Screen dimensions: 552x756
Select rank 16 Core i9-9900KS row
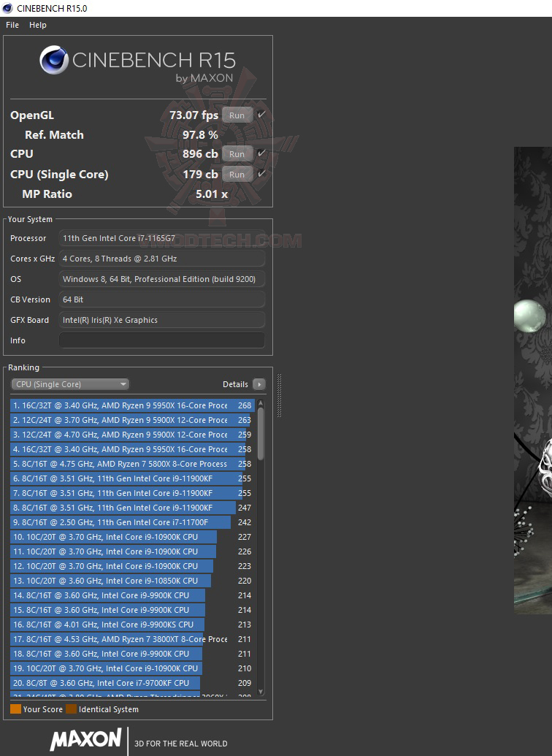133,625
